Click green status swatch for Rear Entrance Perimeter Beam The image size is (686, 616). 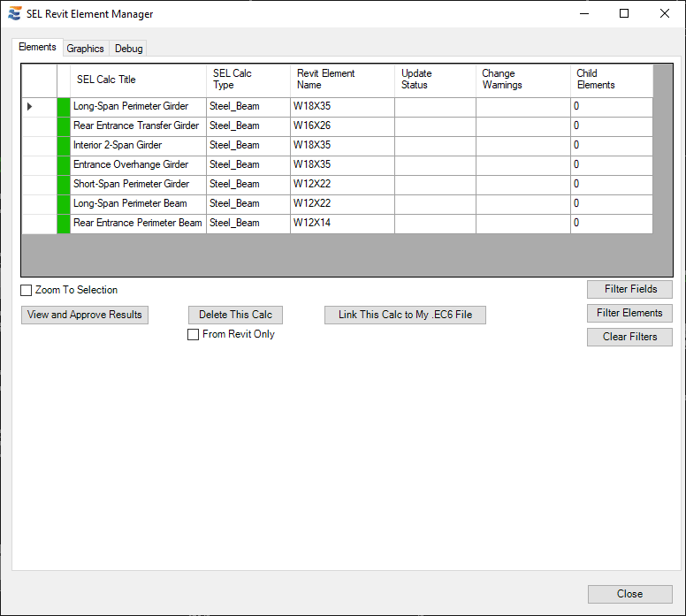point(64,223)
